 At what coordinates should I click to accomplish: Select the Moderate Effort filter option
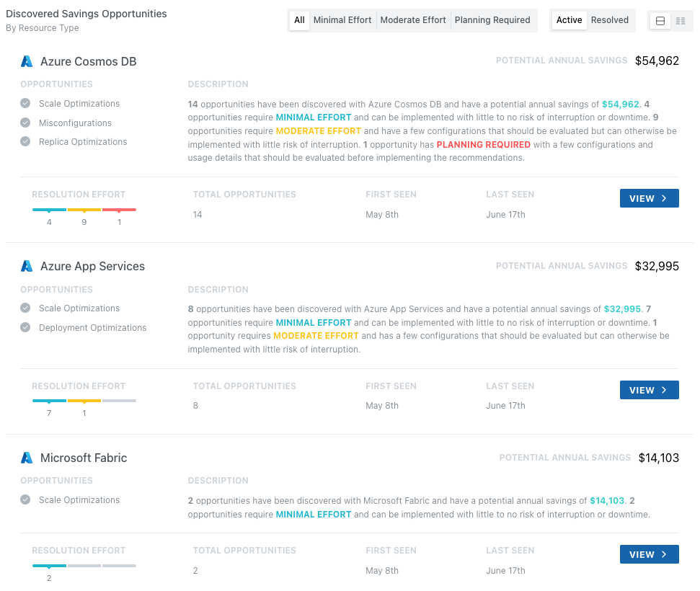[413, 20]
